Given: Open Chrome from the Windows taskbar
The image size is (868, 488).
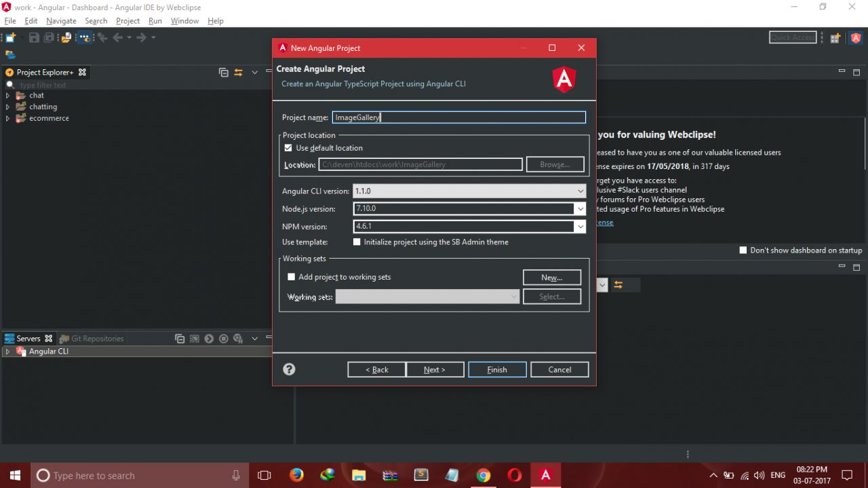Looking at the screenshot, I should coord(483,475).
